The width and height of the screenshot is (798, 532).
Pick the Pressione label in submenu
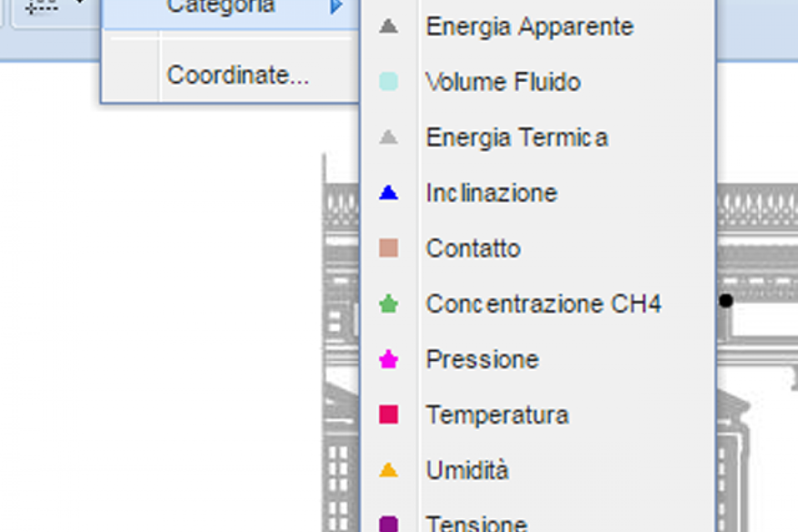pos(482,360)
